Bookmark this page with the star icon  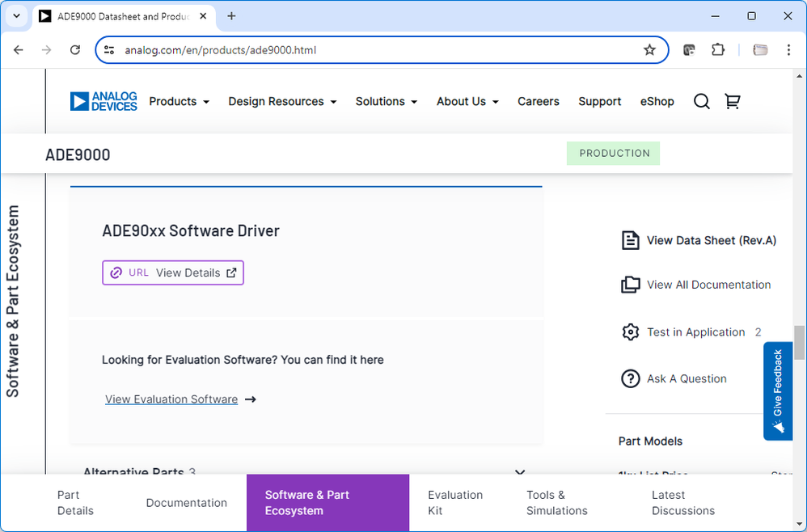(649, 50)
